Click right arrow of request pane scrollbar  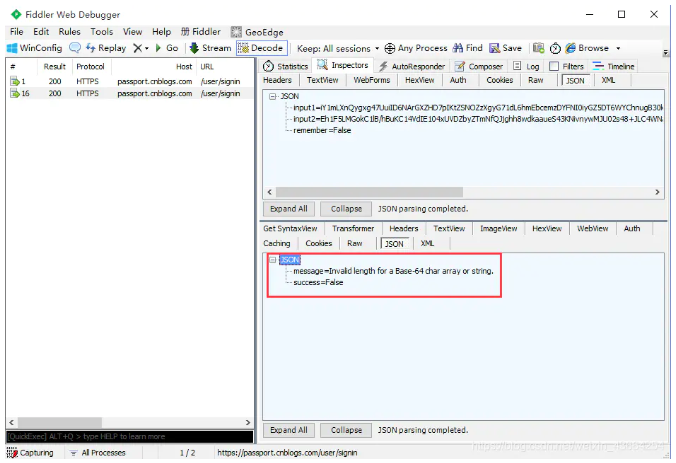pyautogui.click(x=657, y=192)
